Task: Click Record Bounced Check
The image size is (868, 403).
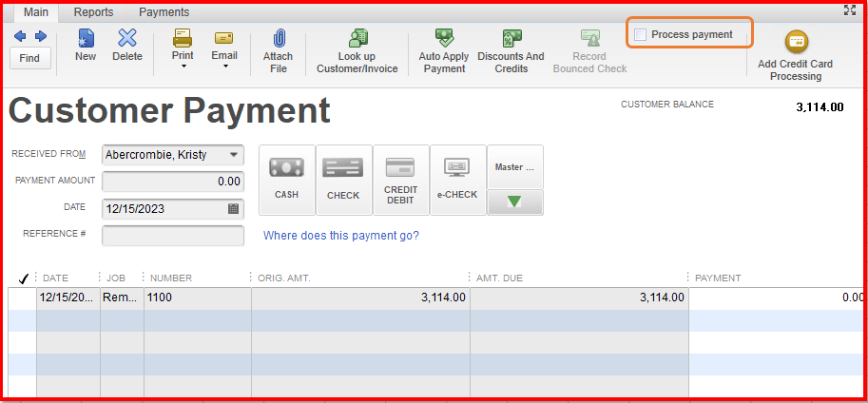Action: coord(590,51)
